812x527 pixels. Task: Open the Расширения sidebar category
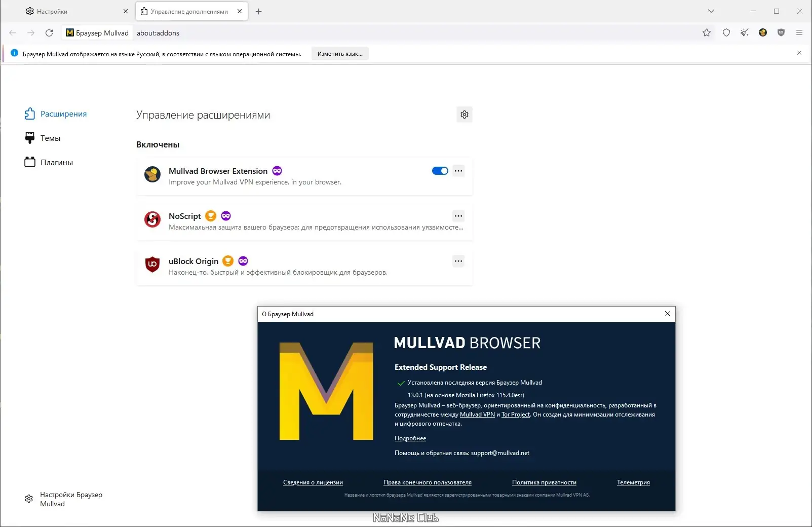coord(56,114)
